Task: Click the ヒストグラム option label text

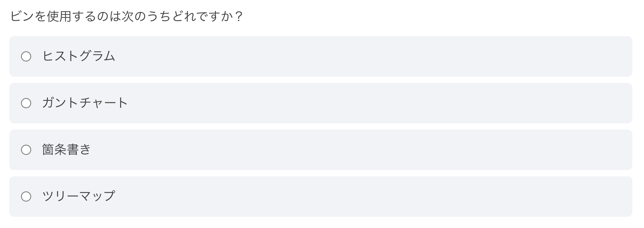Action: pos(79,56)
